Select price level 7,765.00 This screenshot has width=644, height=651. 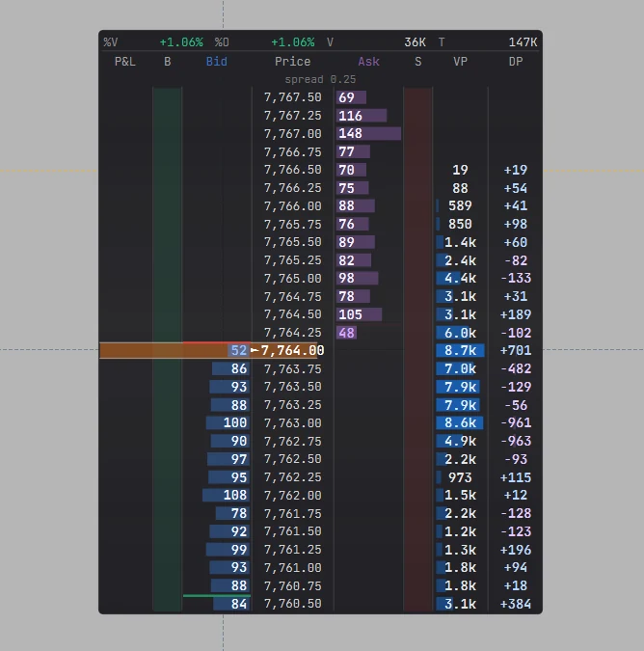pos(292,278)
